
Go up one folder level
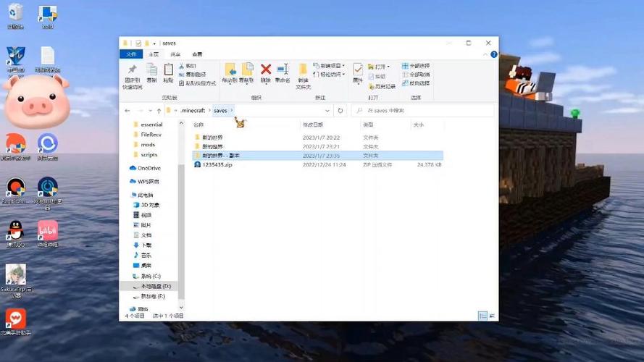(x=159, y=111)
